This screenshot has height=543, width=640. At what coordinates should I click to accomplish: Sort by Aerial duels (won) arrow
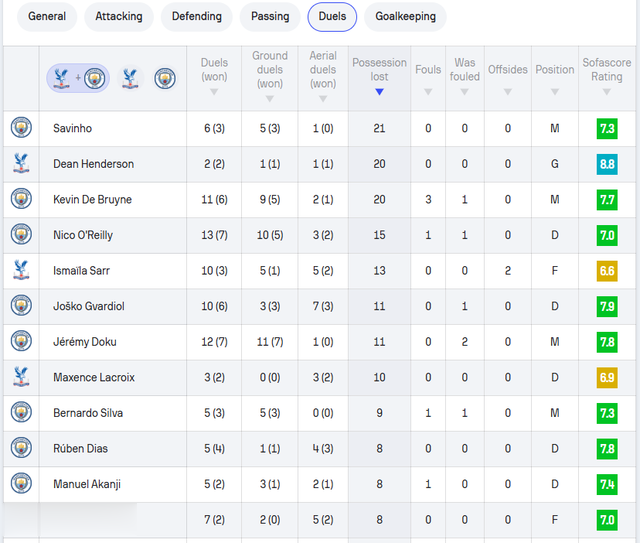click(x=323, y=99)
